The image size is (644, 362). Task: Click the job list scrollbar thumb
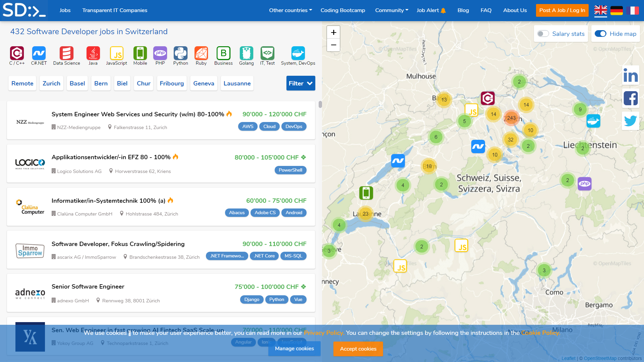pyautogui.click(x=320, y=105)
